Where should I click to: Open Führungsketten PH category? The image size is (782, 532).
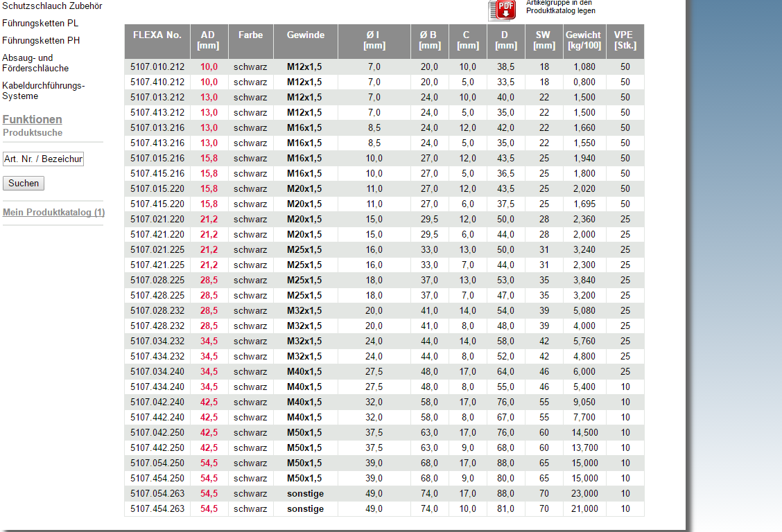(x=41, y=40)
